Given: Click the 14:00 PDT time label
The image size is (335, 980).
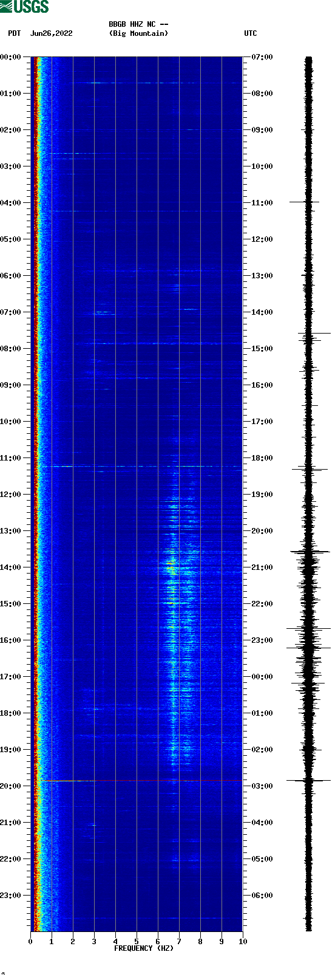Looking at the screenshot, I should (x=10, y=567).
